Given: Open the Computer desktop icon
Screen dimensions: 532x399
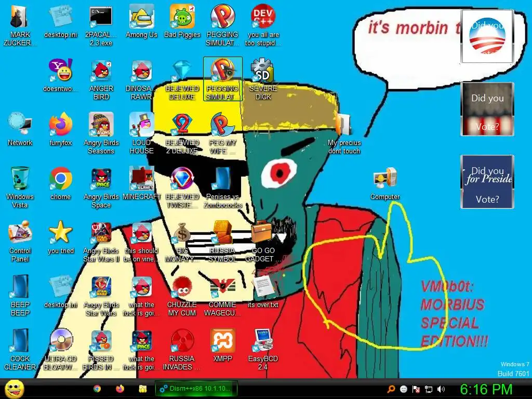Looking at the screenshot, I should click(x=385, y=183).
